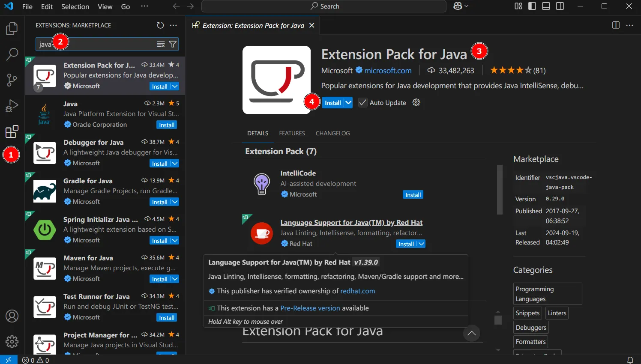Click the filter extensions funnel icon
641x364 pixels.
(x=173, y=44)
